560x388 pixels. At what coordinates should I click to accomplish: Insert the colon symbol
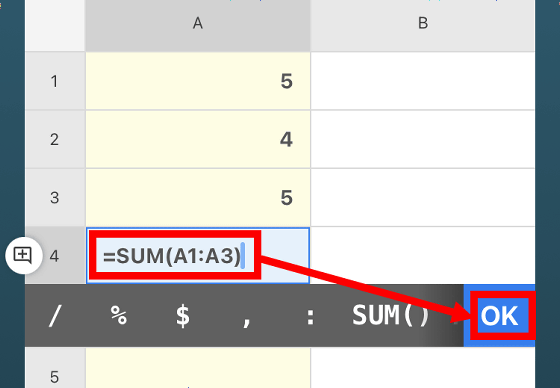coord(310,317)
